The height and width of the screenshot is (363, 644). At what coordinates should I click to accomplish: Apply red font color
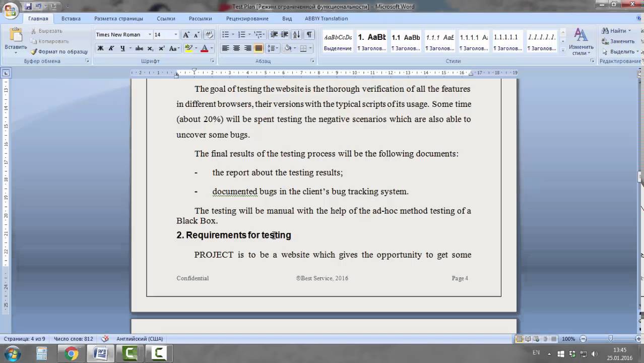(204, 48)
